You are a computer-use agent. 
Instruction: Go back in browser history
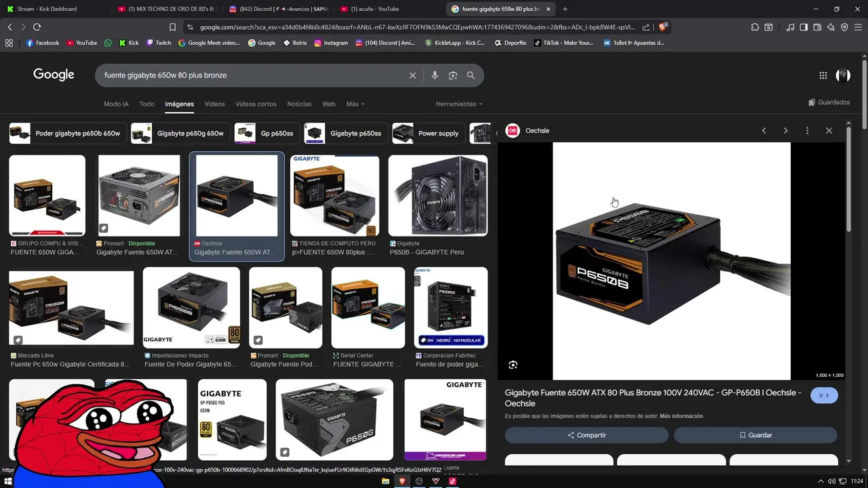9,27
